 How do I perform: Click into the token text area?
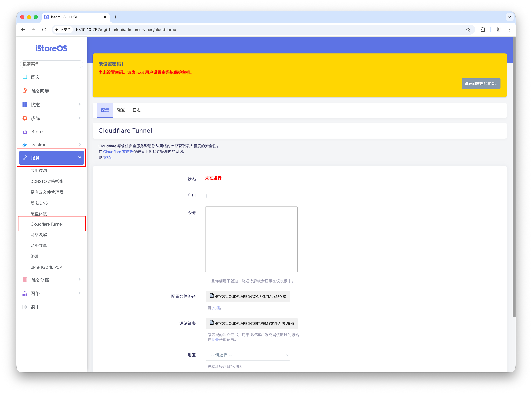click(x=251, y=239)
